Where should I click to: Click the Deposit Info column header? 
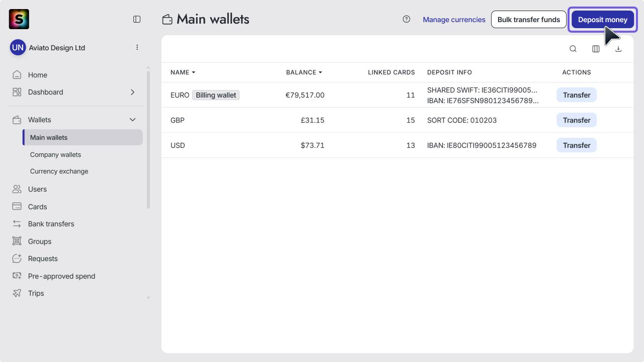pyautogui.click(x=449, y=72)
